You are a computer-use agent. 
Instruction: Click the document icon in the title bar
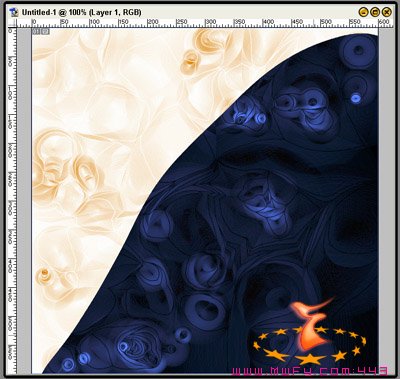[14, 12]
